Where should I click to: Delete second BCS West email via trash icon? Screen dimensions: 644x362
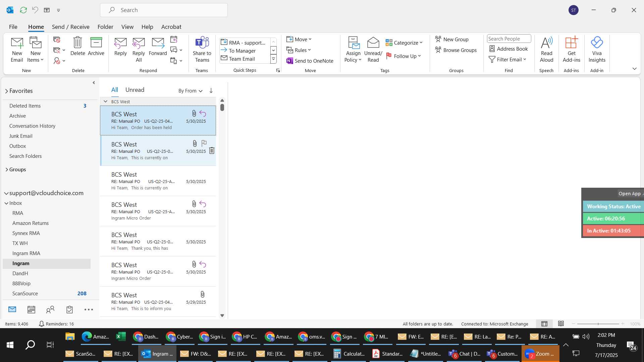[212, 150]
